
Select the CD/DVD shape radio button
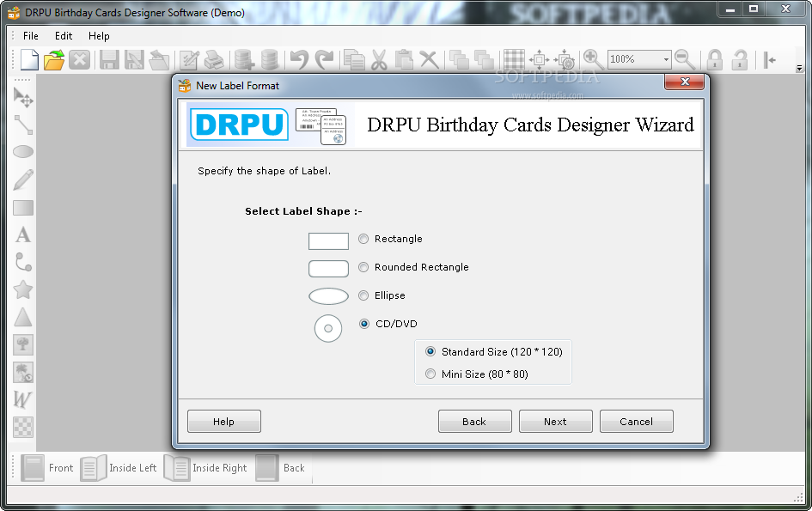[x=364, y=324]
